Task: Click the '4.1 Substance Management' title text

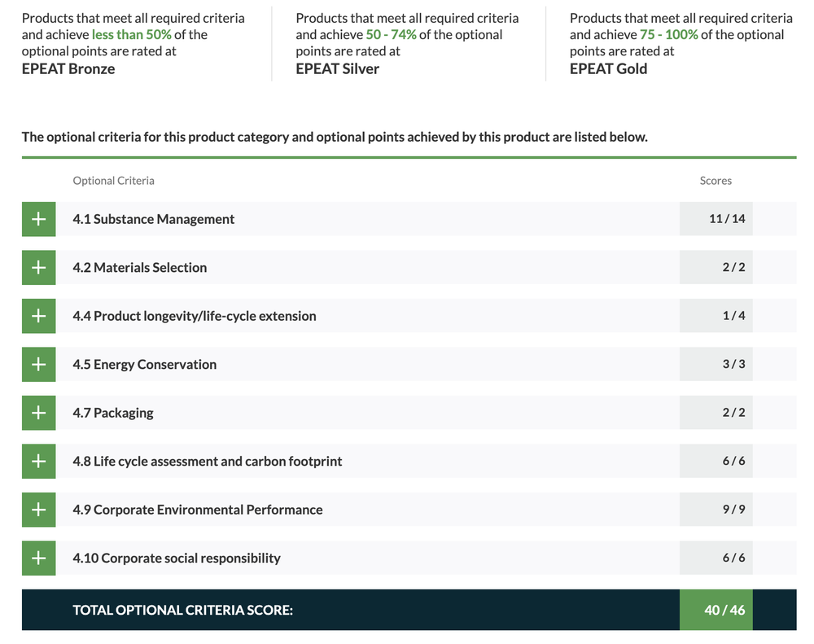Action: point(154,219)
